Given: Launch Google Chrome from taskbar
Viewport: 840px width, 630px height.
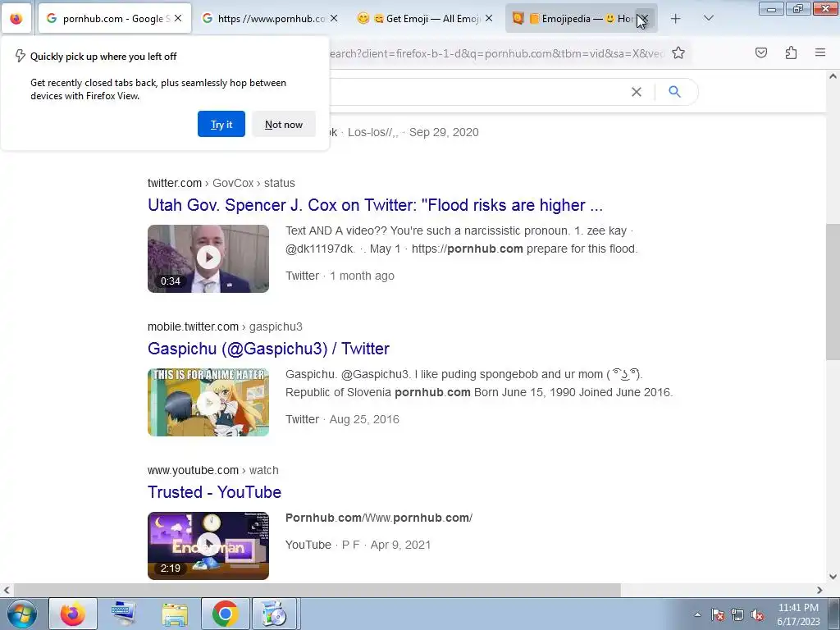Looking at the screenshot, I should point(225,614).
